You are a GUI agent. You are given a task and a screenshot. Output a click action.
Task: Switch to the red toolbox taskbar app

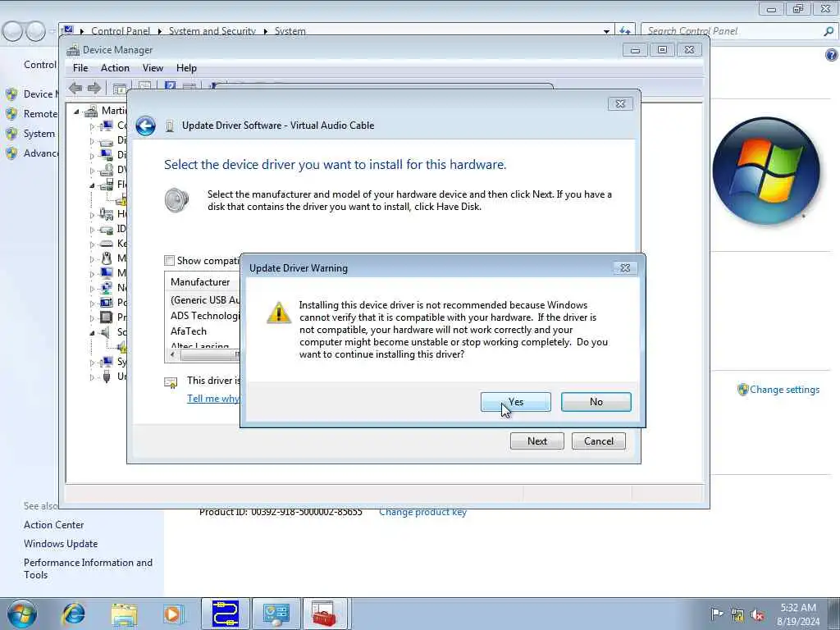pyautogui.click(x=326, y=614)
